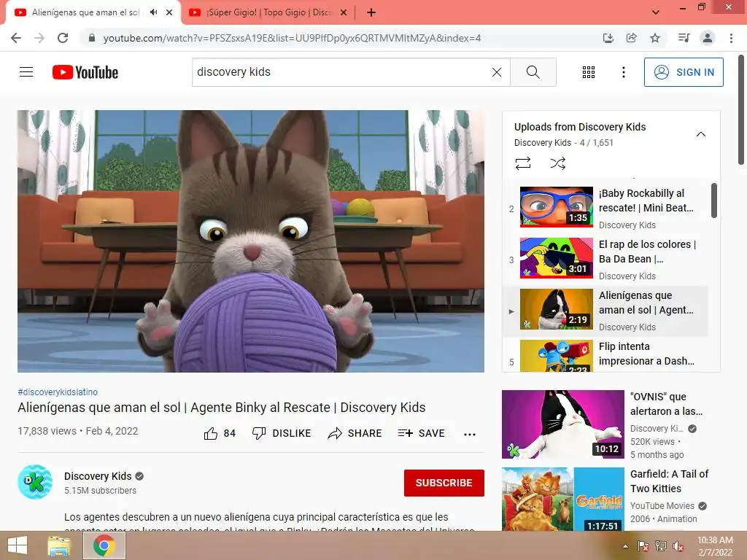Image resolution: width=747 pixels, height=560 pixels.
Task: Click the address bar URL
Action: (292, 38)
